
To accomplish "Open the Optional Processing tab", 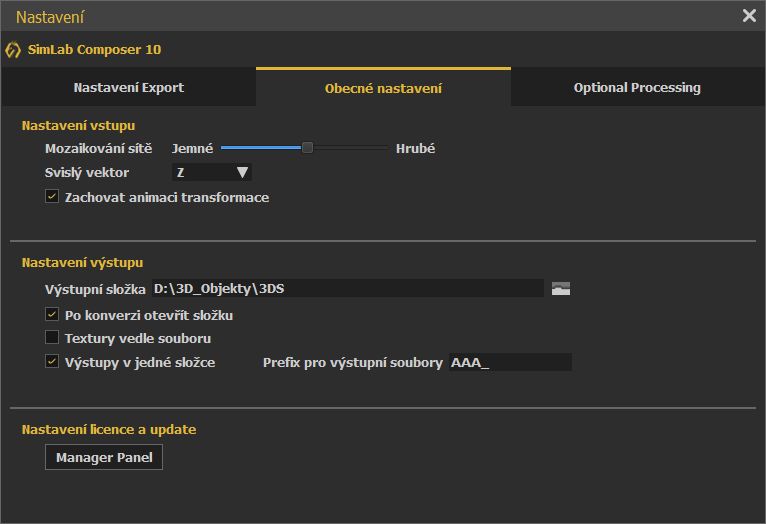I will 637,87.
